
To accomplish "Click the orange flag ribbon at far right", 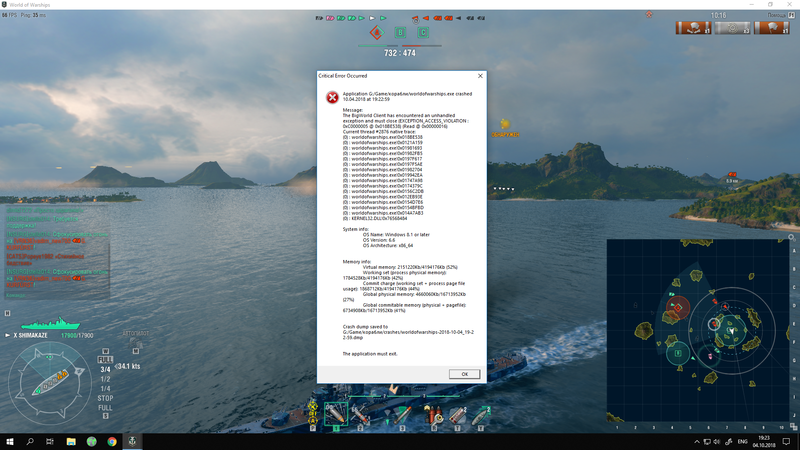I will pos(771,28).
